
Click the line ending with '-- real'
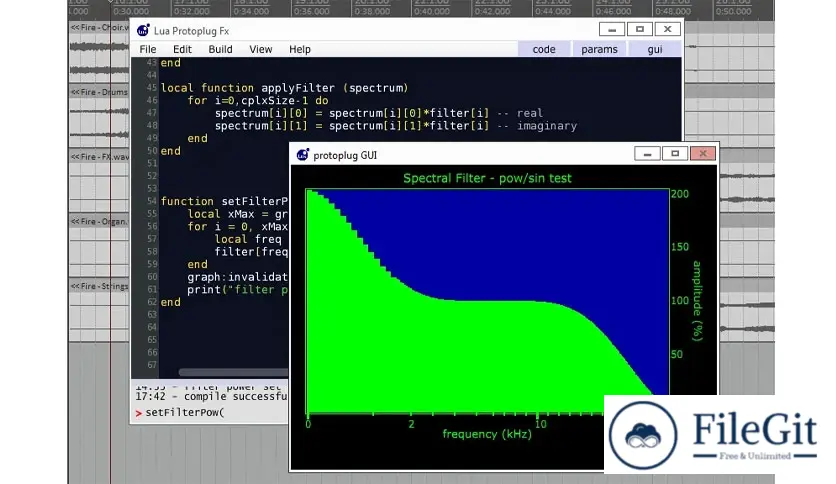pyautogui.click(x=379, y=113)
